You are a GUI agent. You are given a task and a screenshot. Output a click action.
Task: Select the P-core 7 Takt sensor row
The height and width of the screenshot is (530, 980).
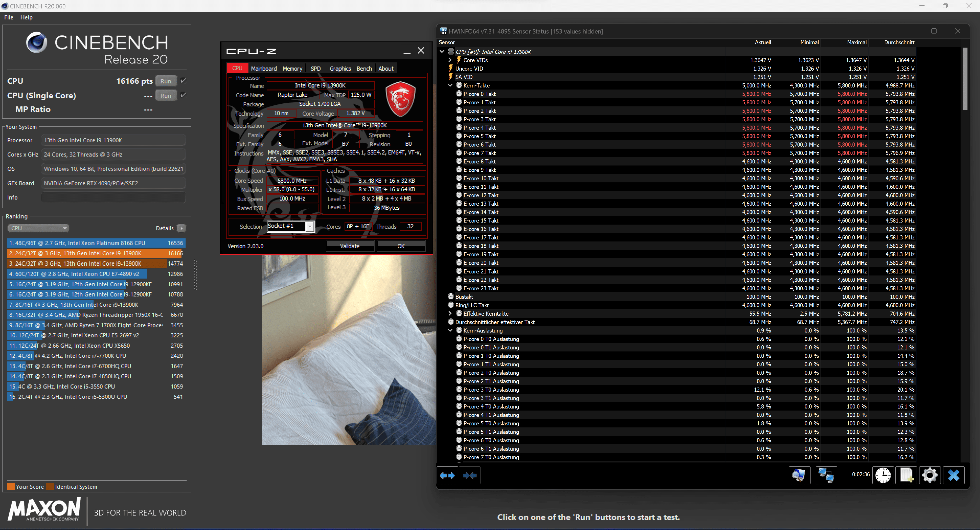677,153
